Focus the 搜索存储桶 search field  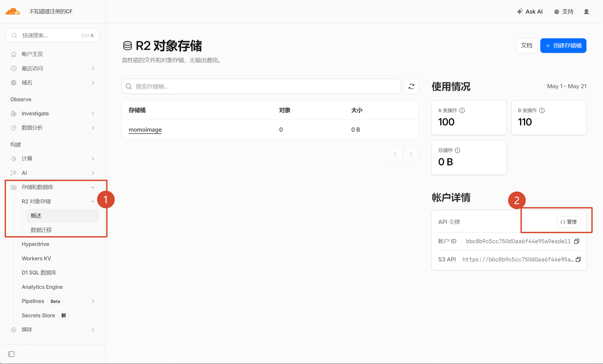tap(261, 86)
